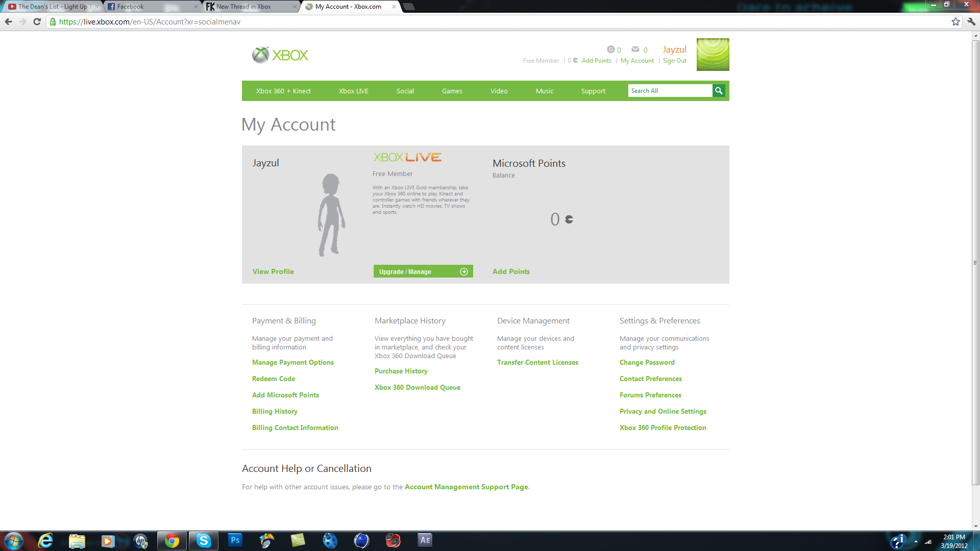The height and width of the screenshot is (551, 980).
Task: Bookmark page with star icon
Action: pyautogui.click(x=955, y=22)
